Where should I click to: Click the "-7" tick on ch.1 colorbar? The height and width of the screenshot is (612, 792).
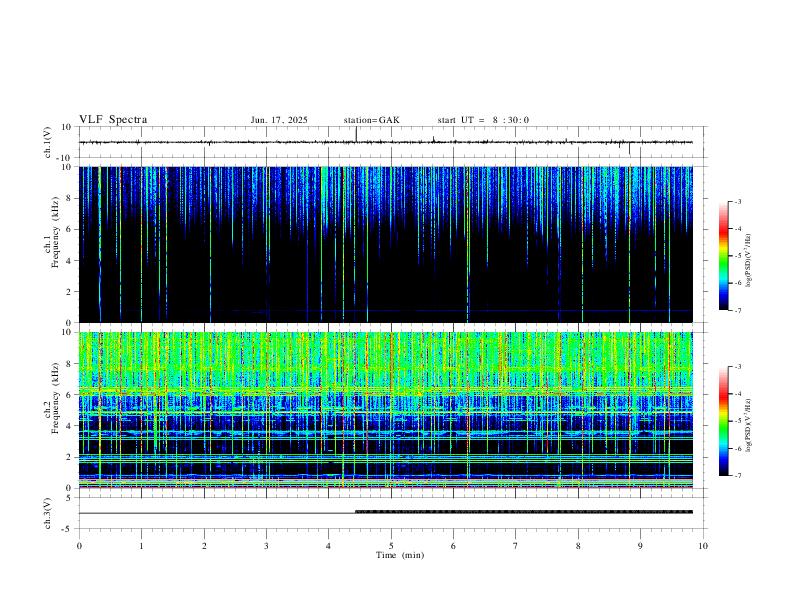[738, 310]
